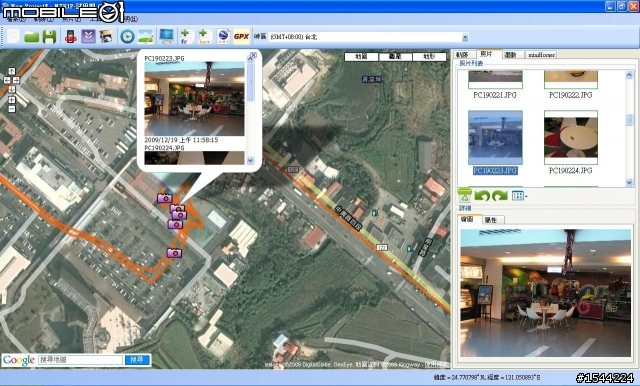Open the time zone dropdown (GMT+08:00)
640x386 pixels.
point(465,37)
